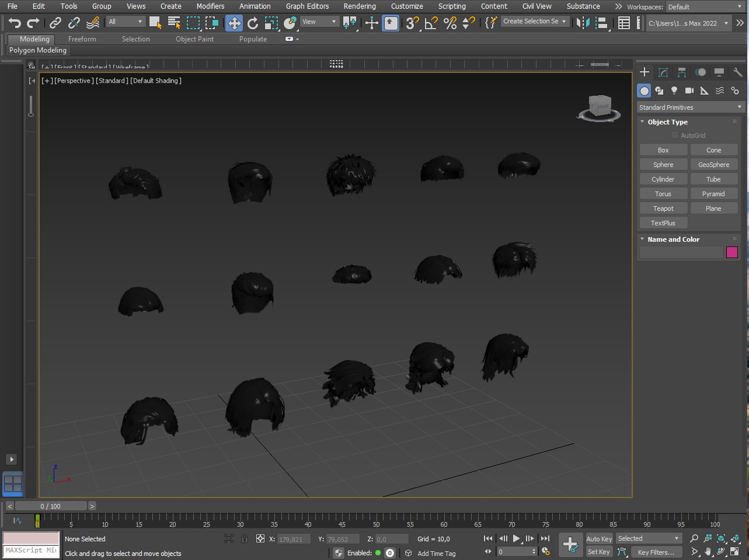This screenshot has height=560, width=749.
Task: Click the Mirror tool icon
Action: (x=583, y=23)
